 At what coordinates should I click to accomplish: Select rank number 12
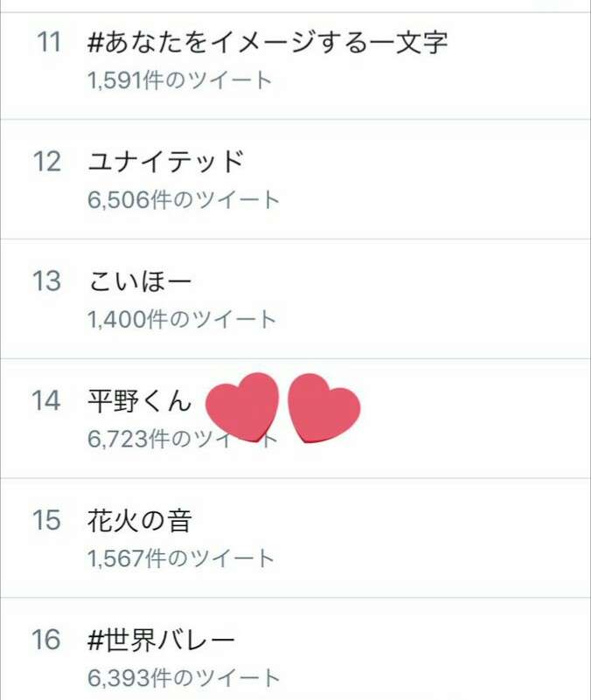pos(47,162)
